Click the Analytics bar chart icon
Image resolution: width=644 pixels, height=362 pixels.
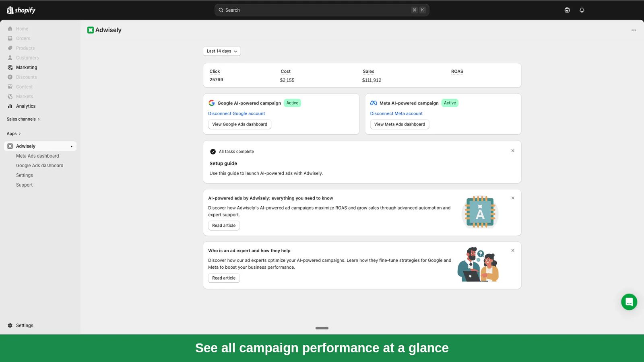pos(10,106)
